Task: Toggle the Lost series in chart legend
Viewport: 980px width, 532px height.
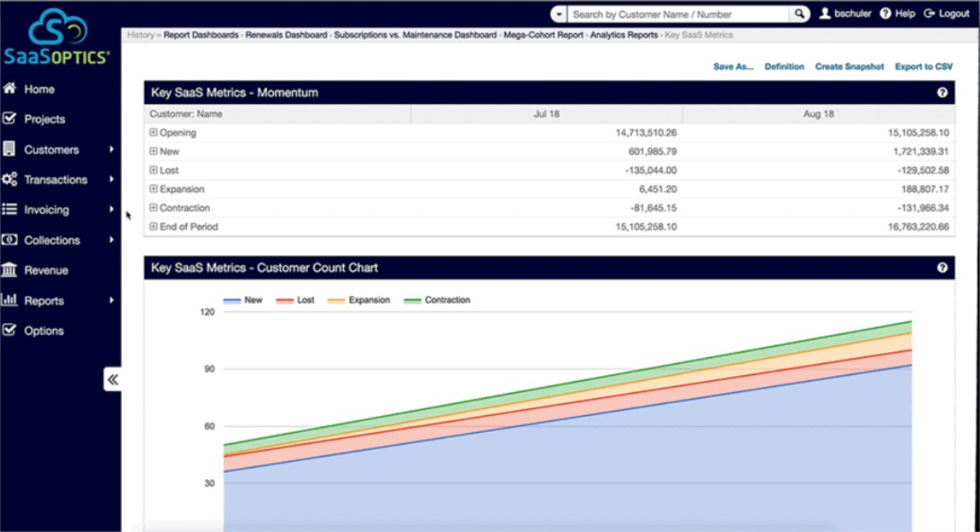Action: coord(295,300)
